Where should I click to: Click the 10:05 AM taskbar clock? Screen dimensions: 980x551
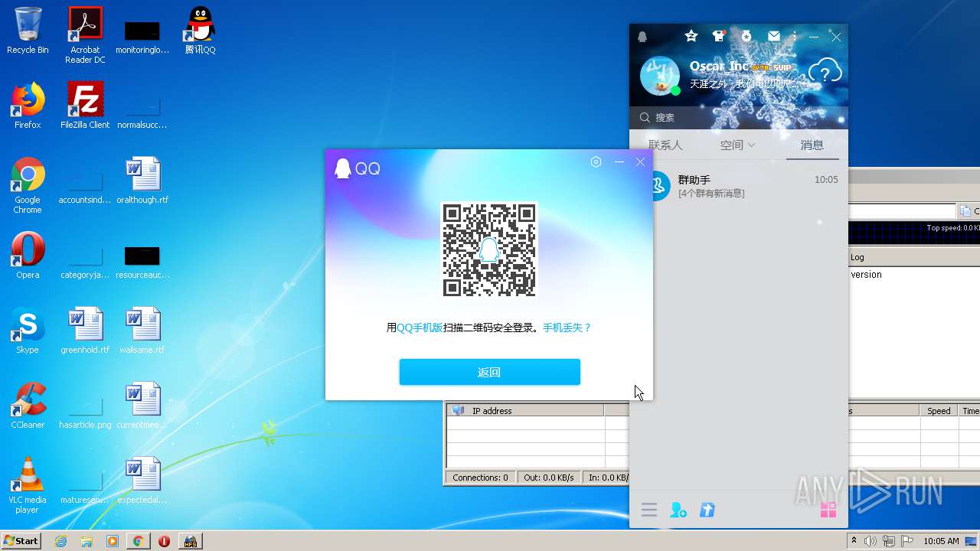(x=941, y=541)
